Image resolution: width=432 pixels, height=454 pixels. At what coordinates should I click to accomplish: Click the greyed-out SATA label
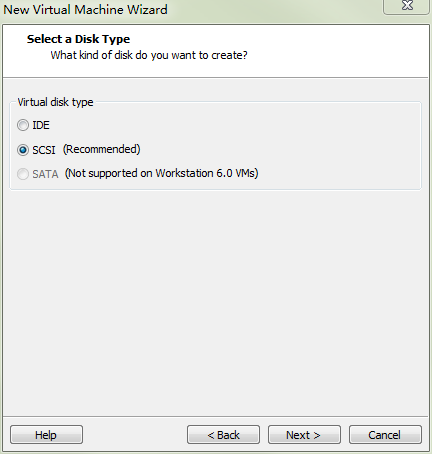pos(45,174)
